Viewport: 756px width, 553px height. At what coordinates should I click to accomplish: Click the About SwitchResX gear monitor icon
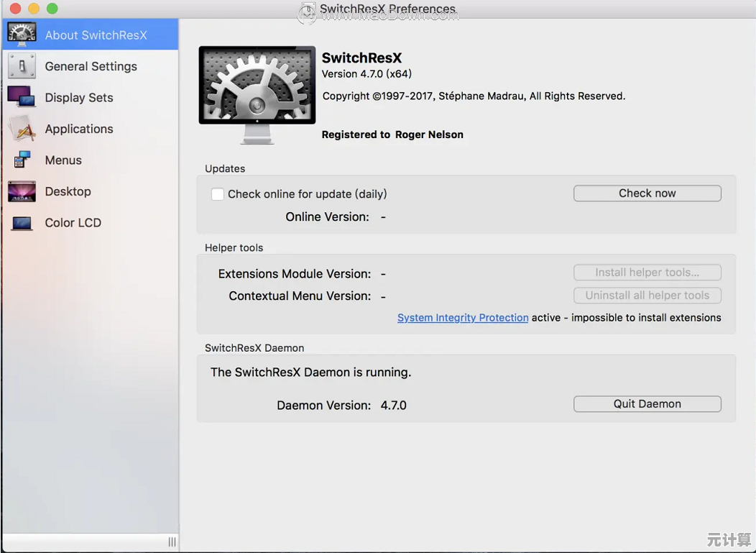coord(22,35)
